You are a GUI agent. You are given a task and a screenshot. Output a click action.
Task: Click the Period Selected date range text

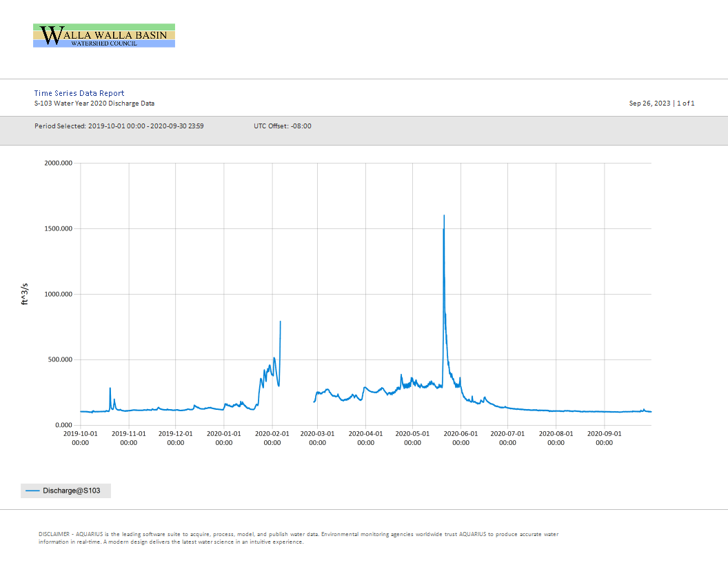point(119,126)
